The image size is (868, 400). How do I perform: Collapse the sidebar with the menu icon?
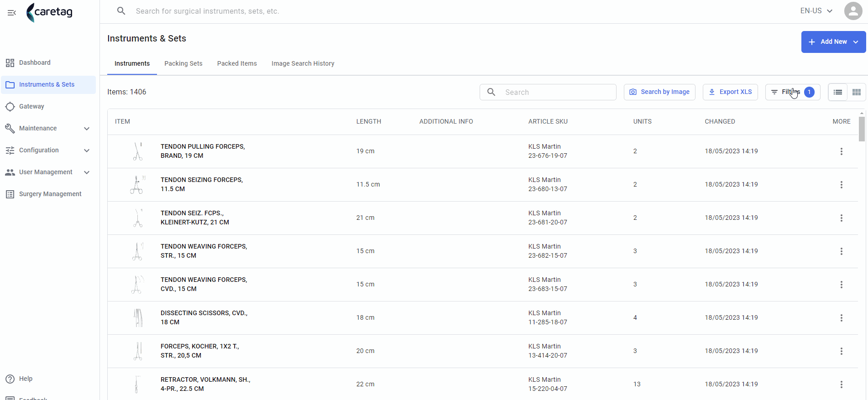pos(12,13)
